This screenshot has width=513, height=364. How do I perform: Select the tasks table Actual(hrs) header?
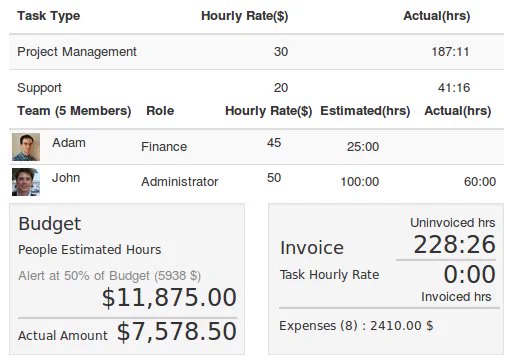(x=437, y=16)
